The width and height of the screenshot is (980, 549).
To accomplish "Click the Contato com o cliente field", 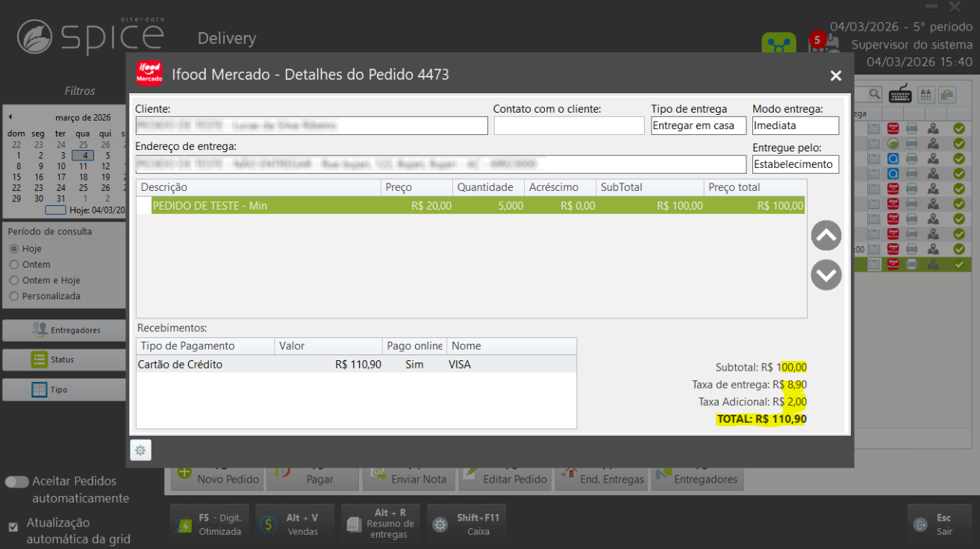I will 569,125.
